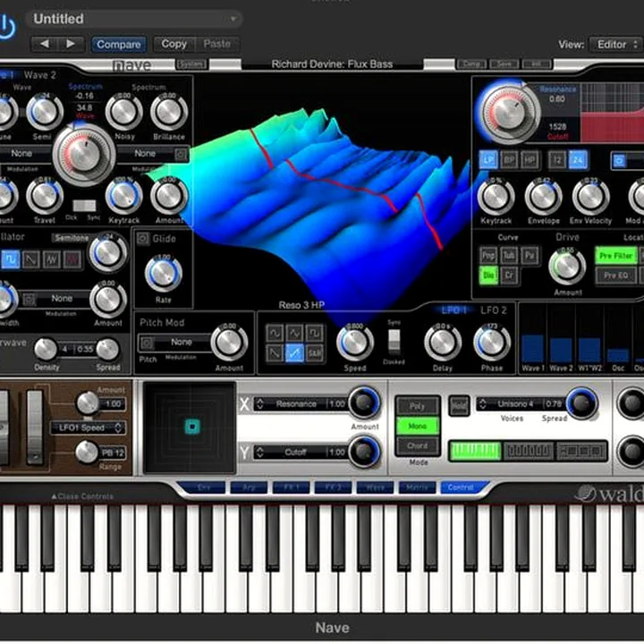Viewport: 644px width, 644px height.
Task: Select the Dio drive curve
Action: coord(488,275)
